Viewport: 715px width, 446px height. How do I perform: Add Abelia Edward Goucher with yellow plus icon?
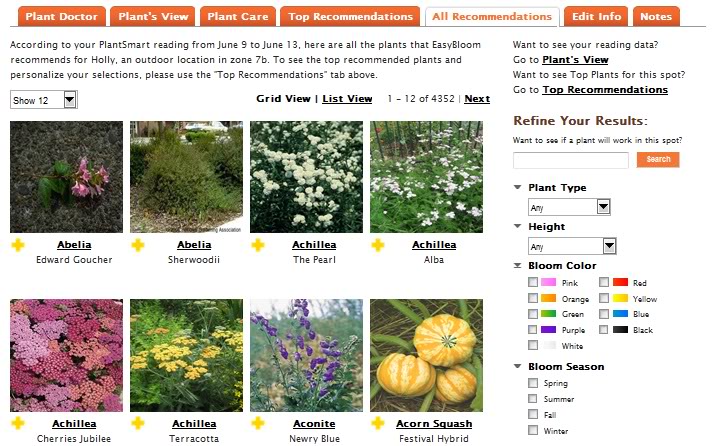pyautogui.click(x=18, y=245)
